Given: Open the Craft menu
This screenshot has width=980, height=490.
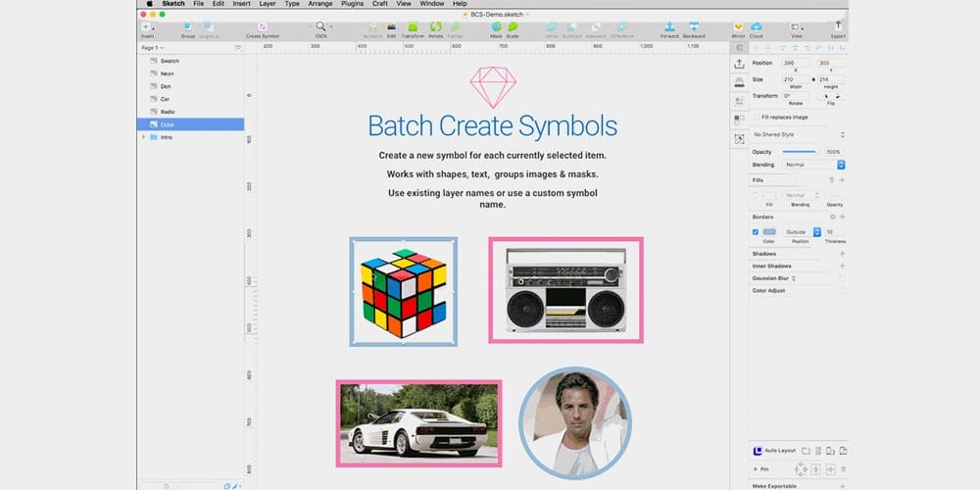Looking at the screenshot, I should pyautogui.click(x=380, y=4).
